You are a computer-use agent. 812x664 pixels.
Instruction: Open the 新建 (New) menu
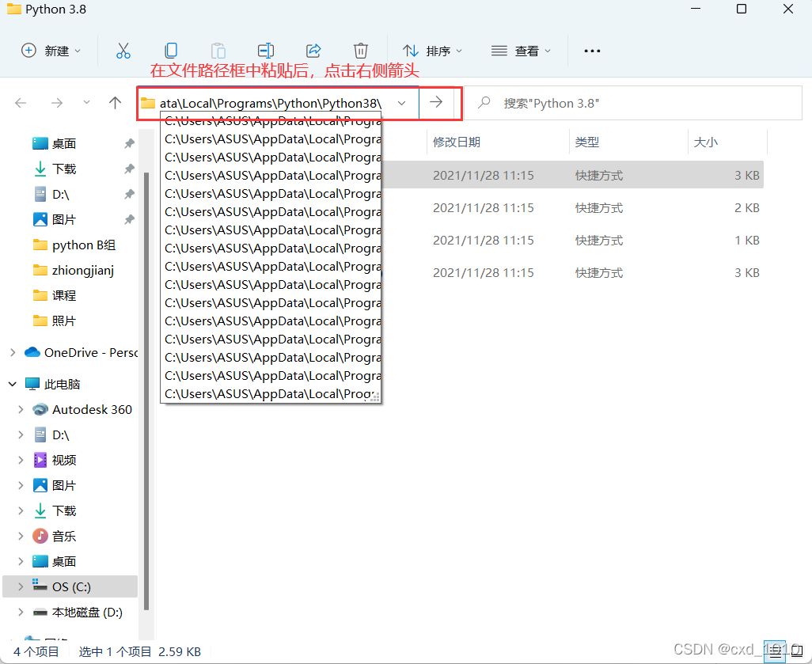[x=51, y=51]
